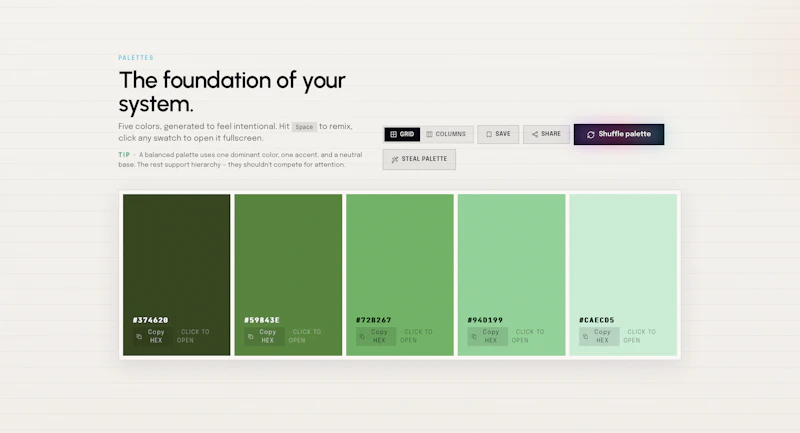Click copy icon on #59843E swatch

pos(251,337)
